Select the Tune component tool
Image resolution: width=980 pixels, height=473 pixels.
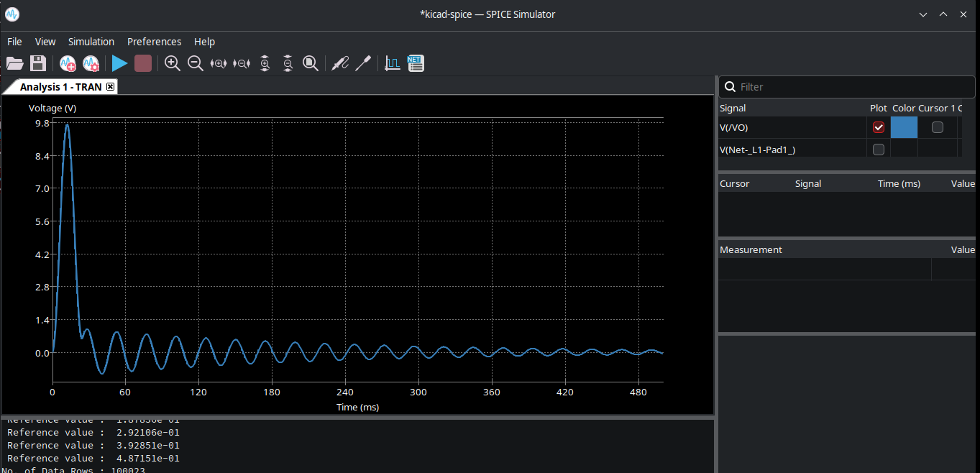coord(363,63)
